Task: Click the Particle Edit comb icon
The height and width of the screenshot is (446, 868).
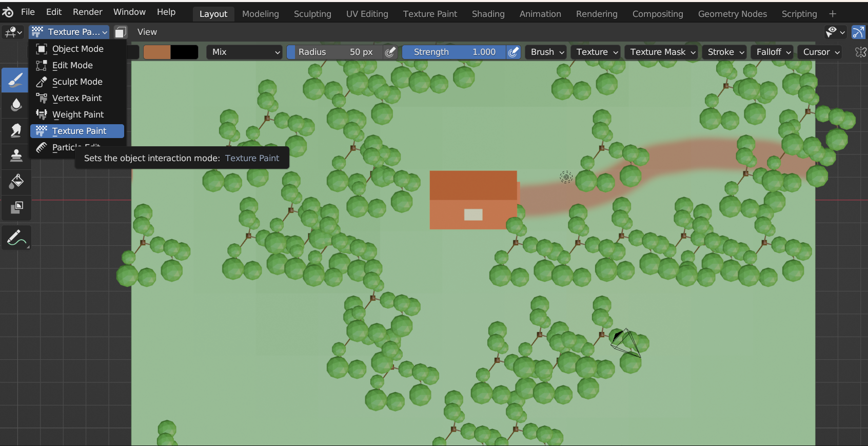Action: (42, 147)
